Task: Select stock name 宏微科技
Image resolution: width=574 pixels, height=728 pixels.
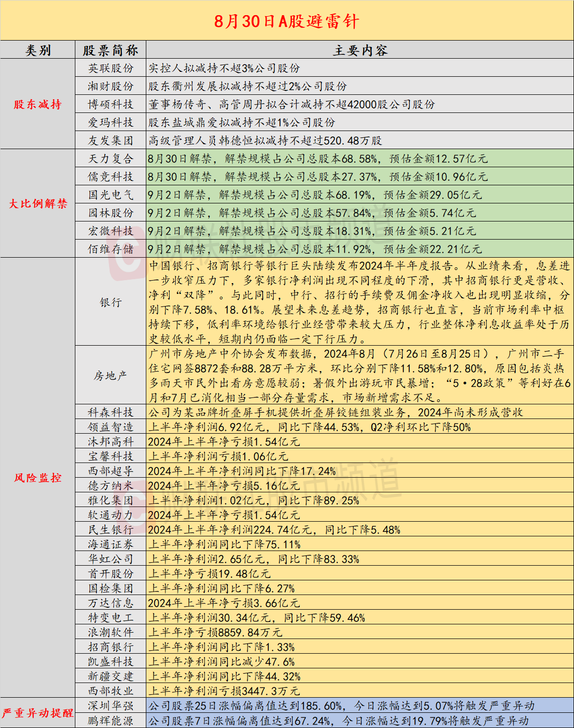Action: coord(111,231)
